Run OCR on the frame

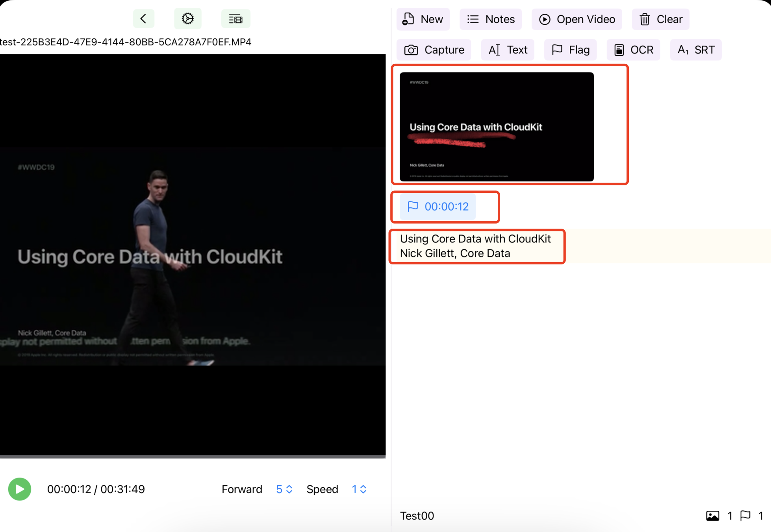(x=634, y=50)
